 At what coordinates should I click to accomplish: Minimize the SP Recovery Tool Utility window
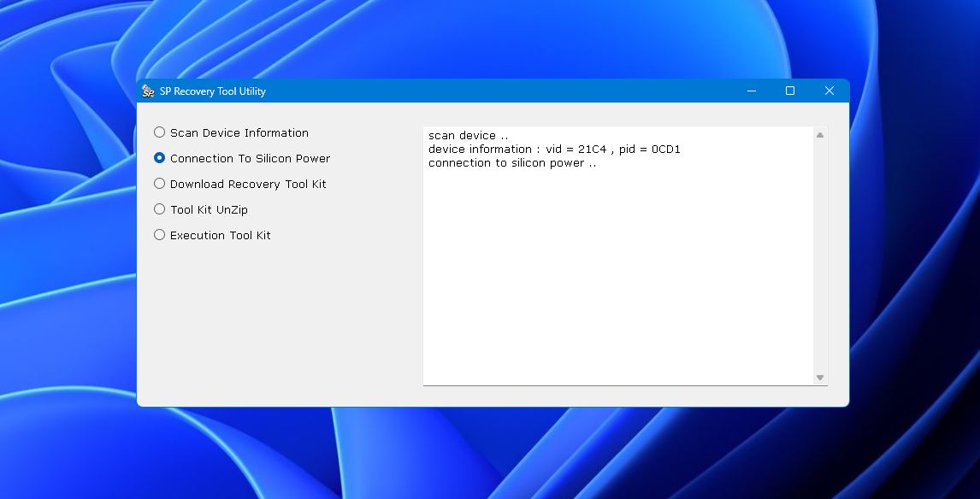752,91
